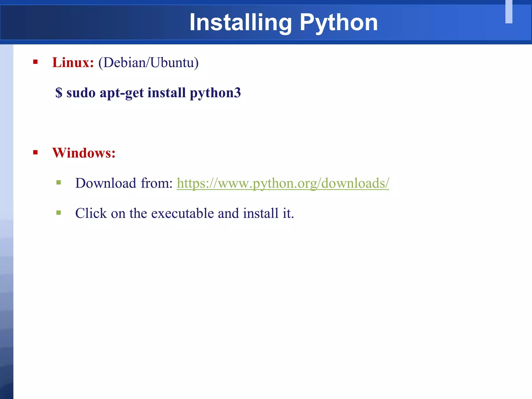Click the '(Debian/Ubuntu)' text

coord(148,63)
